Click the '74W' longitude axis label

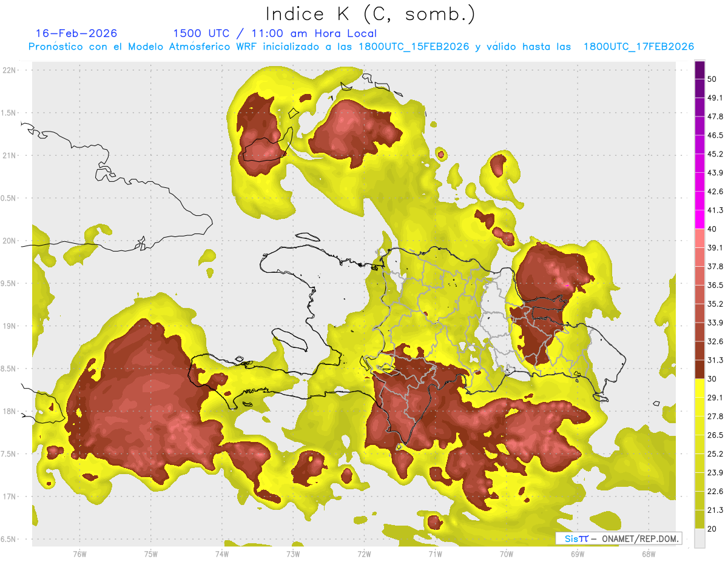pos(222,554)
